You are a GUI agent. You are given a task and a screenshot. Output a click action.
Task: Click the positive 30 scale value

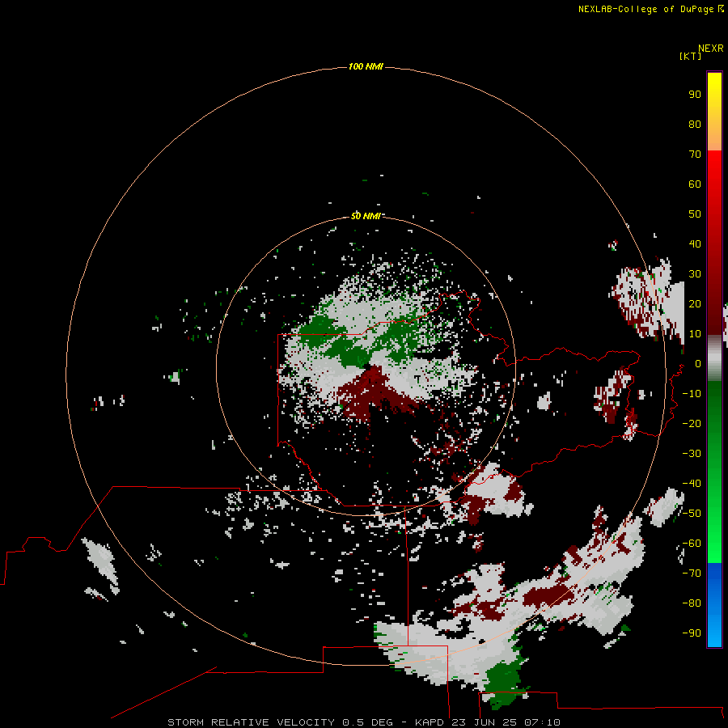click(695, 274)
